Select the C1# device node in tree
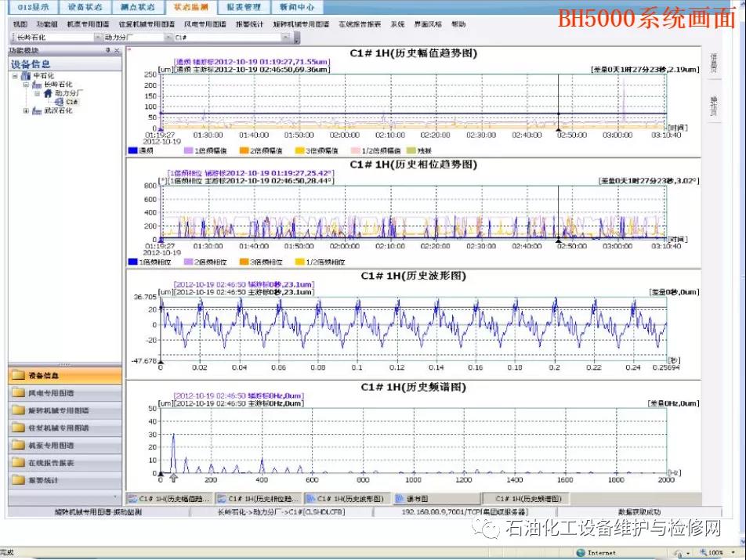 71,102
